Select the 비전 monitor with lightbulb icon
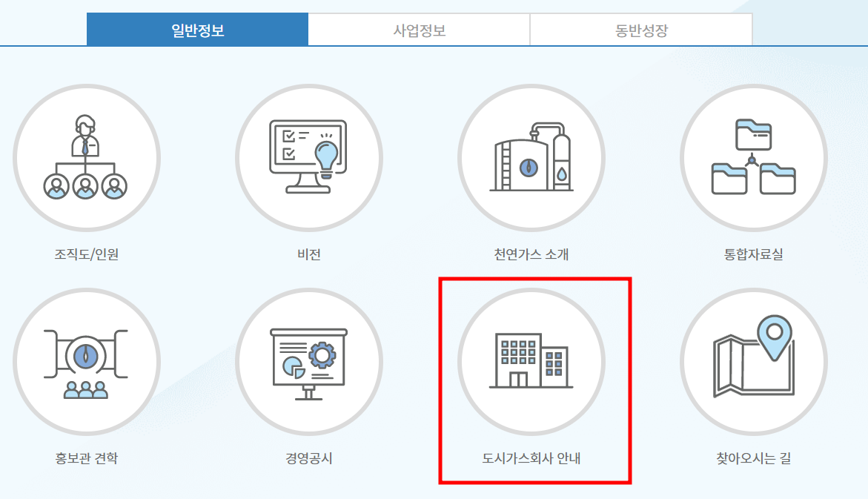This screenshot has width=868, height=499. (x=309, y=158)
